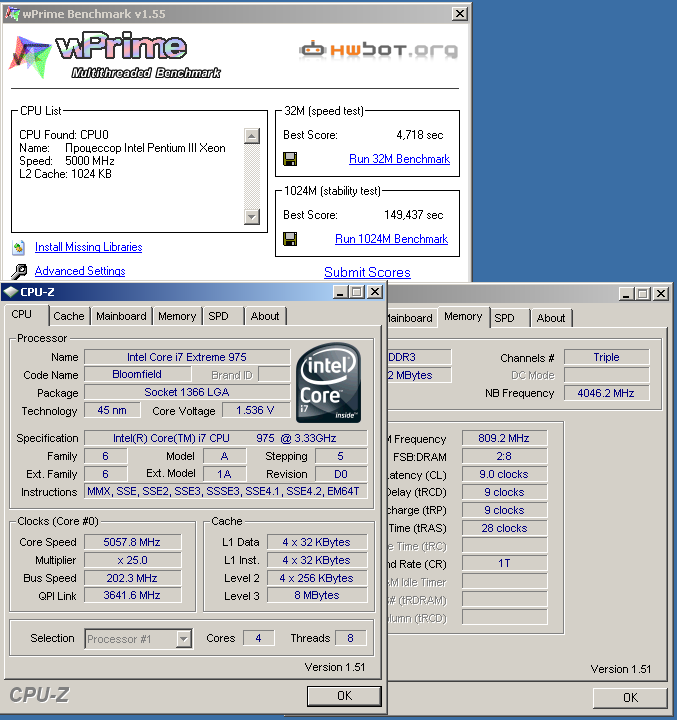Screen dimensions: 677x720
Task: Click the Multiplier value x 25.0
Action: [x=132, y=560]
